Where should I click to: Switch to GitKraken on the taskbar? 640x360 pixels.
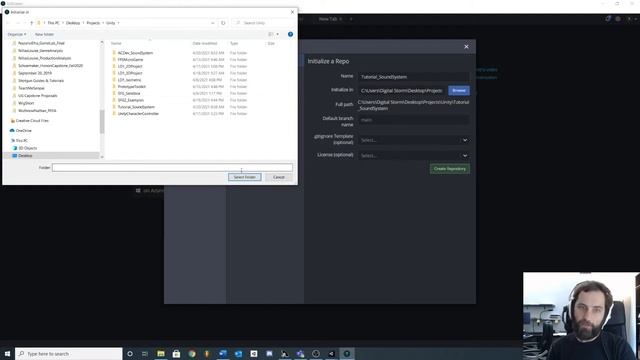(347, 353)
